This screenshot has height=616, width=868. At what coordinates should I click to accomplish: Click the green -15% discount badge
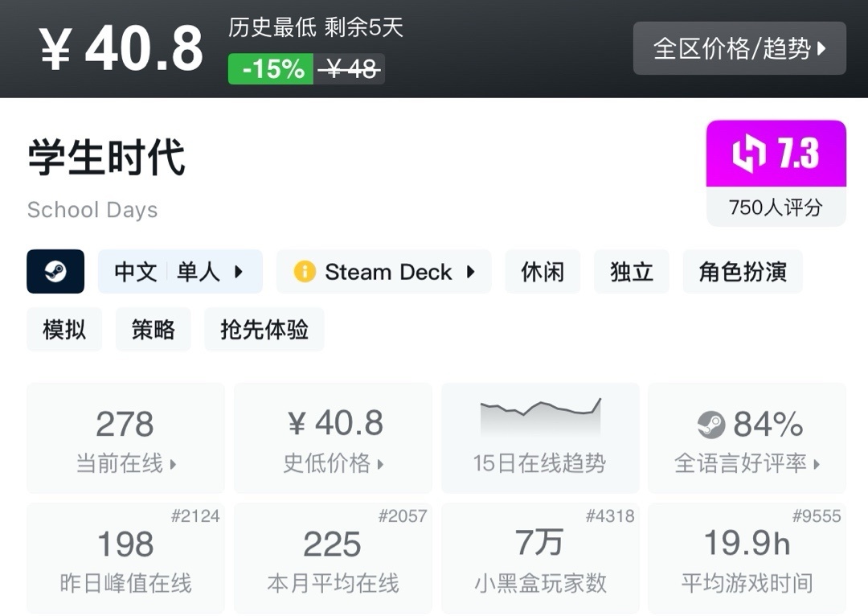click(x=272, y=69)
